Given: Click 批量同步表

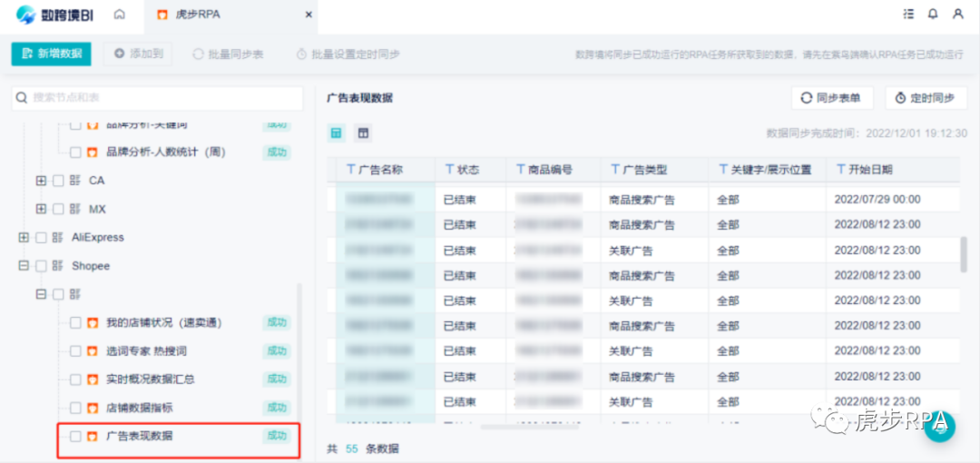Looking at the screenshot, I should point(228,54).
